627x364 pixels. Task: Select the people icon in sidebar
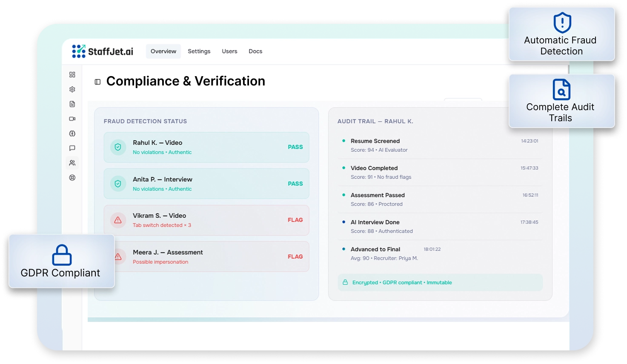(72, 163)
